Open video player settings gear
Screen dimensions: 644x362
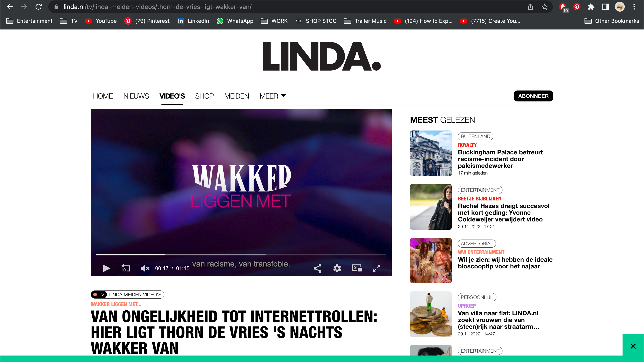[337, 268]
